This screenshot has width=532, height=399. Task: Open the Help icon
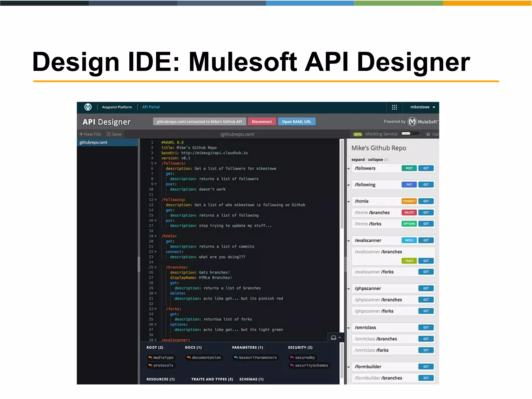pyautogui.click(x=428, y=134)
